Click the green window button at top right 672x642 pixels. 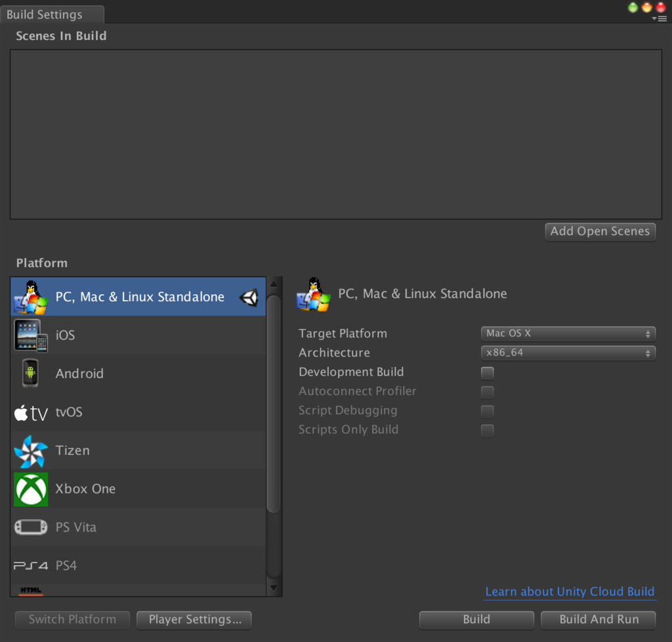tap(633, 7)
